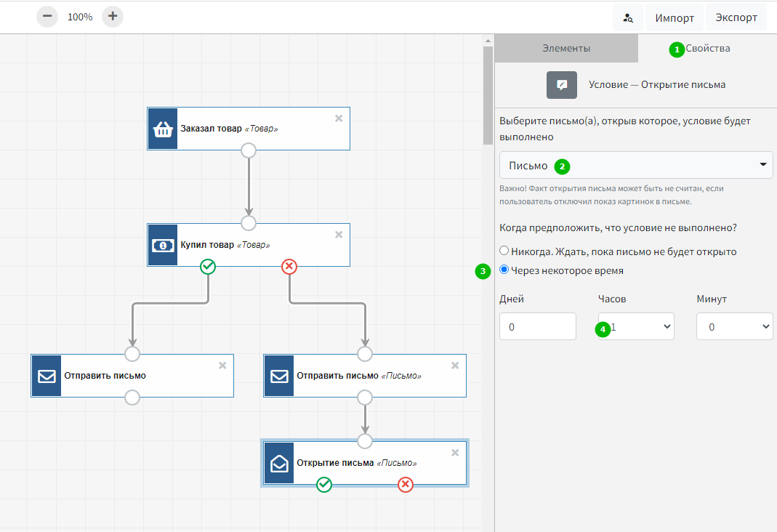This screenshot has width=777, height=532.
Task: Click the zoom in plus button
Action: (113, 17)
